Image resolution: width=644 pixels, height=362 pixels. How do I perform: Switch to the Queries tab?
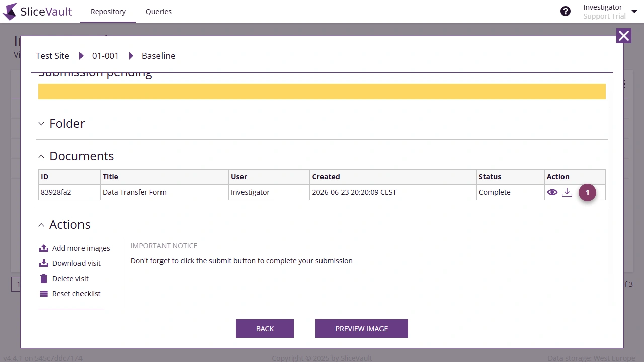tap(158, 12)
